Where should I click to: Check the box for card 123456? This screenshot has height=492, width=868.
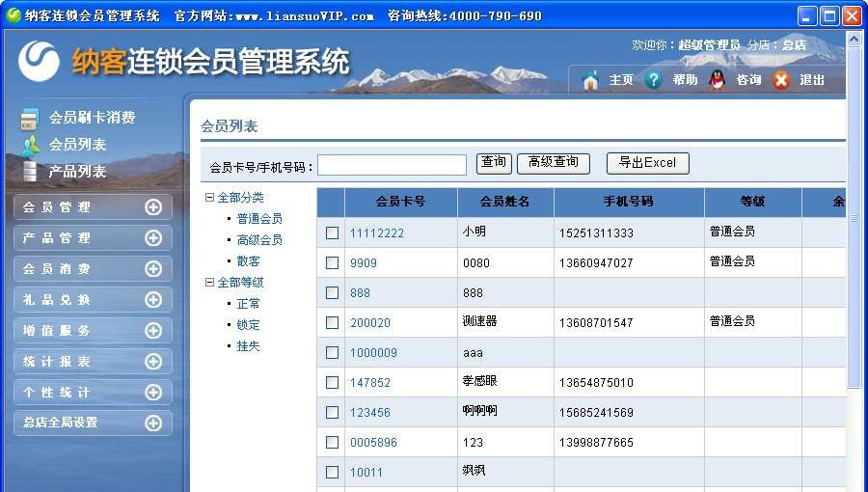332,412
